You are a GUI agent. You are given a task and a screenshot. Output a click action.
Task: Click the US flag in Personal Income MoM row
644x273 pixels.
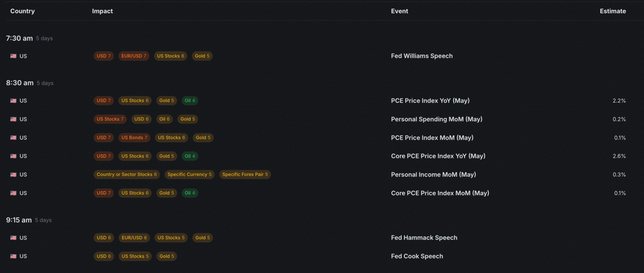click(x=13, y=175)
